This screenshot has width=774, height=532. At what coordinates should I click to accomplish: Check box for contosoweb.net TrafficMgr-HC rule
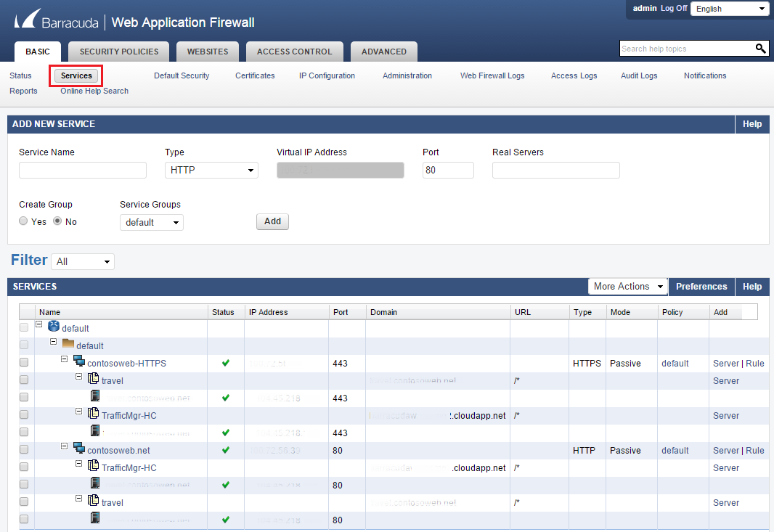tap(24, 467)
